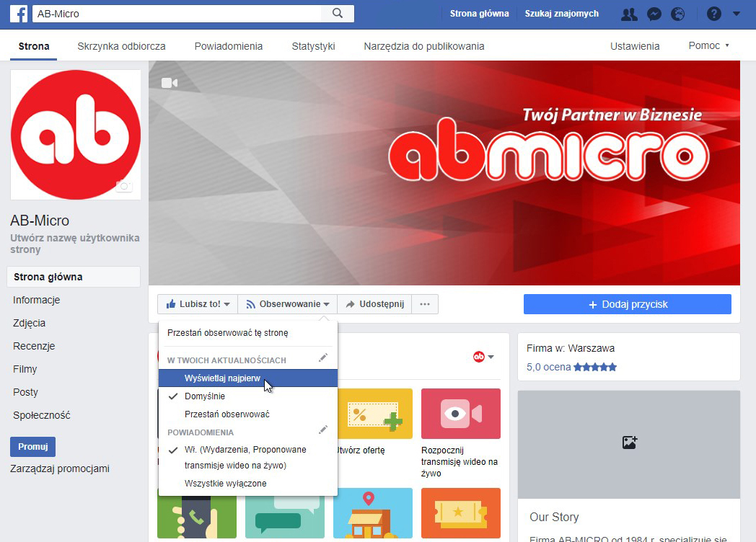Click the blue shop location tile
This screenshot has height=542, width=756.
[x=373, y=513]
